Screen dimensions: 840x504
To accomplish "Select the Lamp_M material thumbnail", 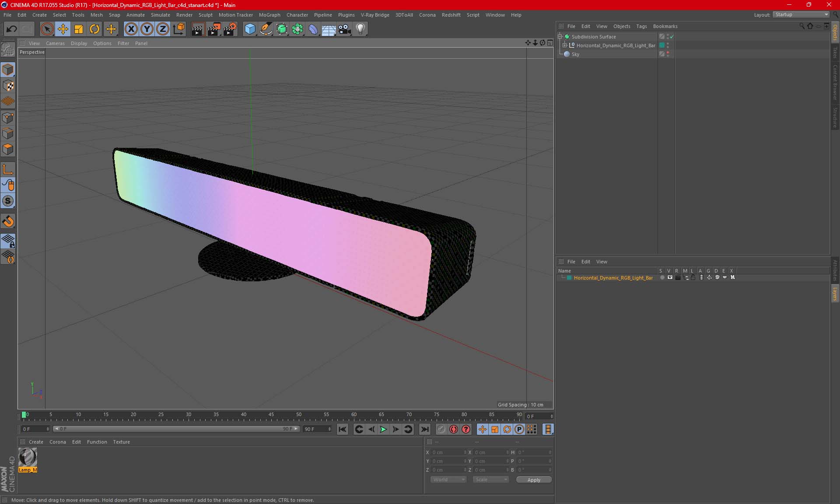I will (28, 458).
